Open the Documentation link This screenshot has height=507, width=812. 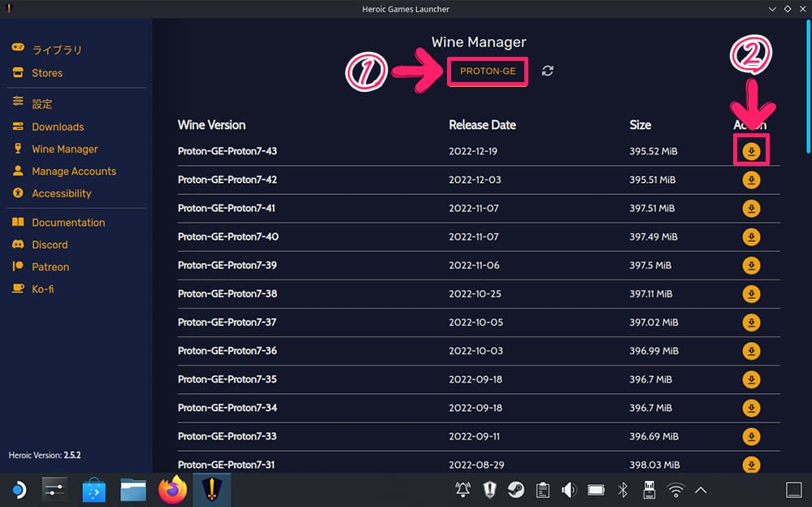pyautogui.click(x=59, y=223)
